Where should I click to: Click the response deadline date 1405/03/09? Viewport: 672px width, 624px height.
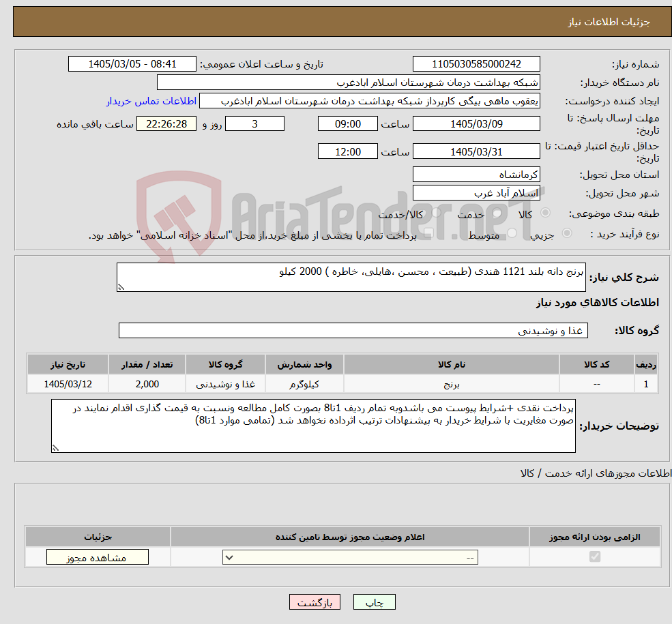click(x=476, y=124)
